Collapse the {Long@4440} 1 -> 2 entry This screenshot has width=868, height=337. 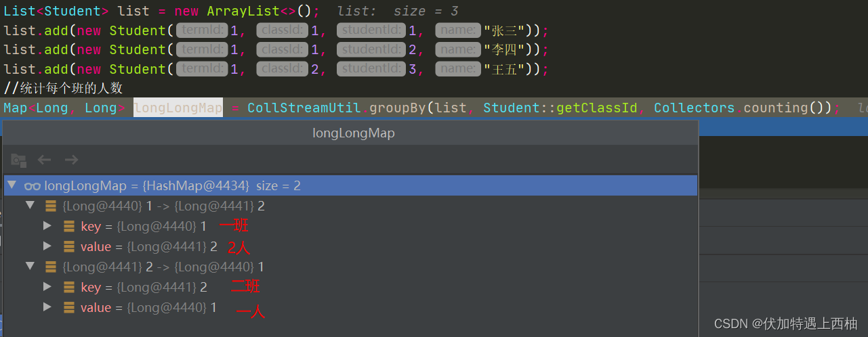(x=30, y=205)
